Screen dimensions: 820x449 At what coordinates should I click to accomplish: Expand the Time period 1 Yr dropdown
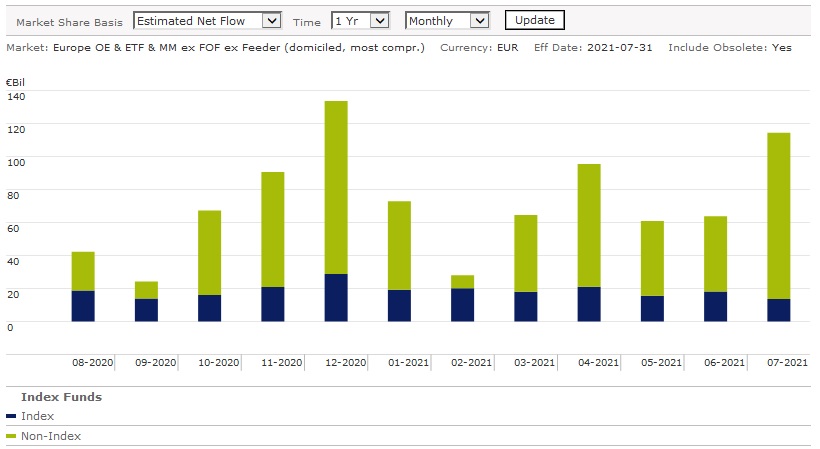pos(360,21)
